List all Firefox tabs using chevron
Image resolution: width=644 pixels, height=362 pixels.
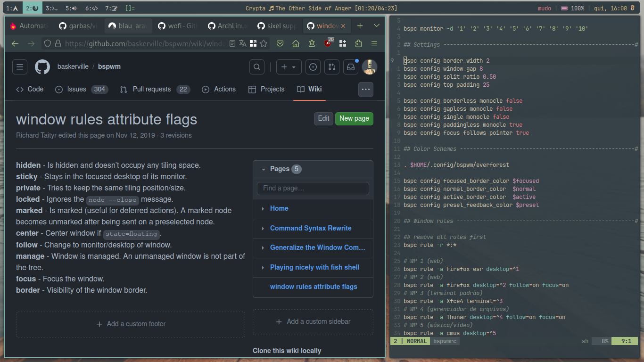point(376,26)
